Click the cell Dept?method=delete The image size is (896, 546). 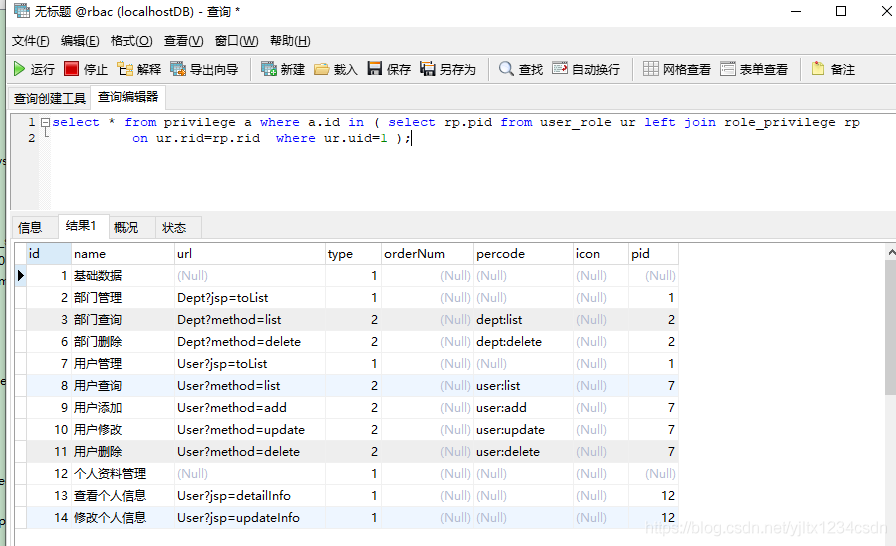point(250,342)
